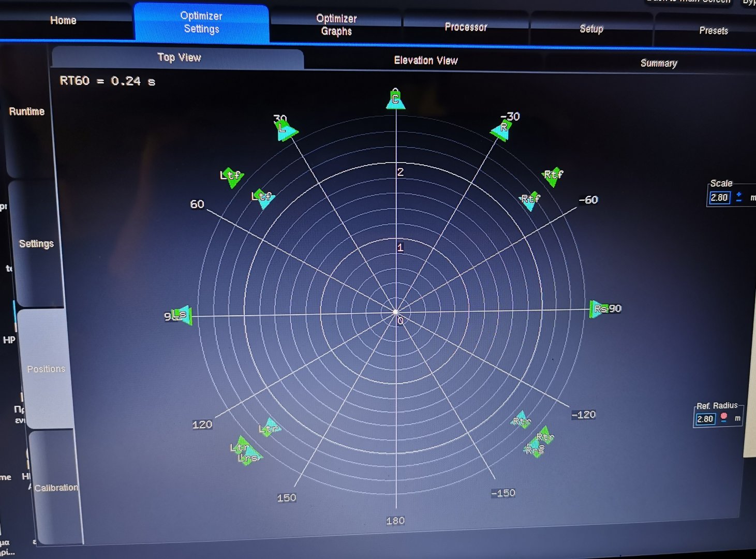Click the Scale value field
Screen dimensions: 756x559
click(719, 198)
